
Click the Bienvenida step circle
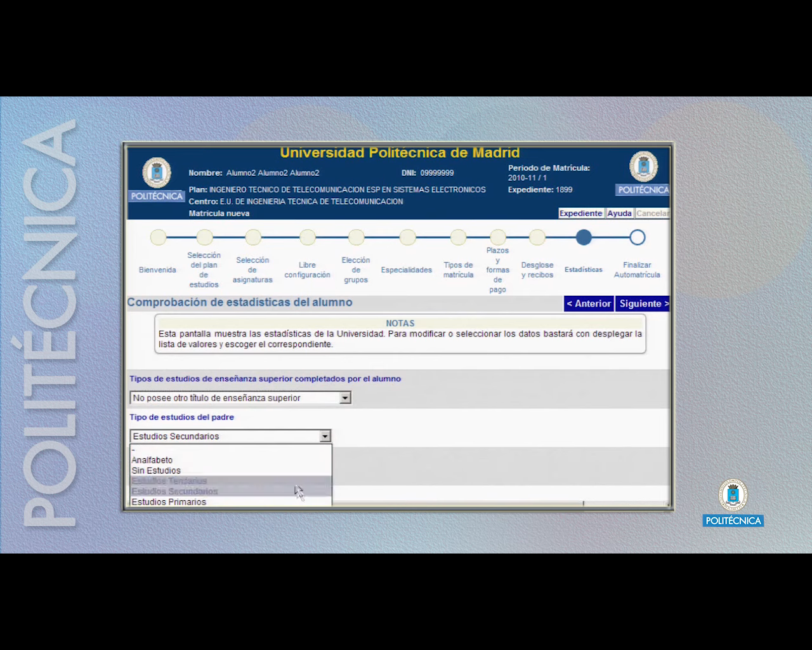[x=158, y=237]
